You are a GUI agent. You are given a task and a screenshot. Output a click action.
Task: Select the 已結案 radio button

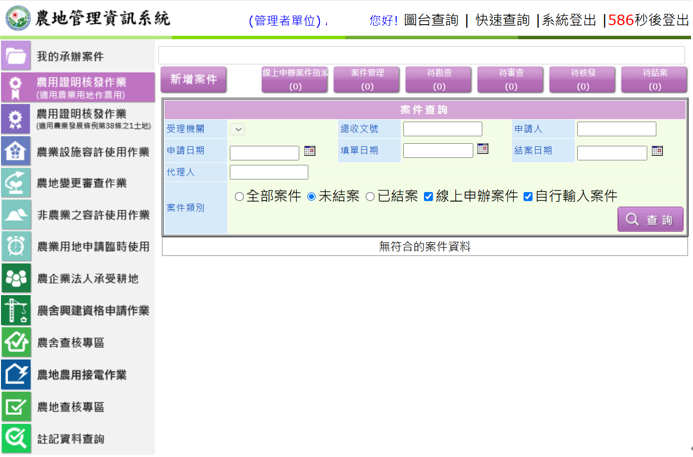coord(370,197)
